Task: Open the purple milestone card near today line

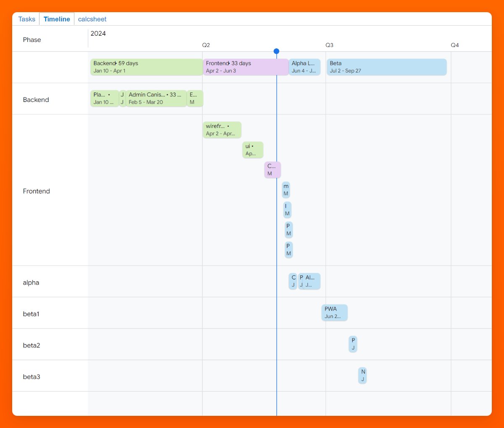Action: coord(272,170)
